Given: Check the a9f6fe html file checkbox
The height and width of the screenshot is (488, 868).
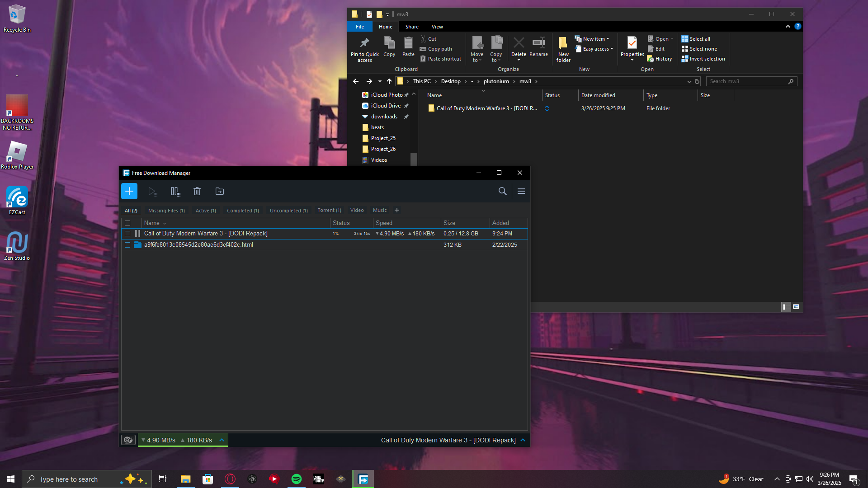Looking at the screenshot, I should [127, 245].
